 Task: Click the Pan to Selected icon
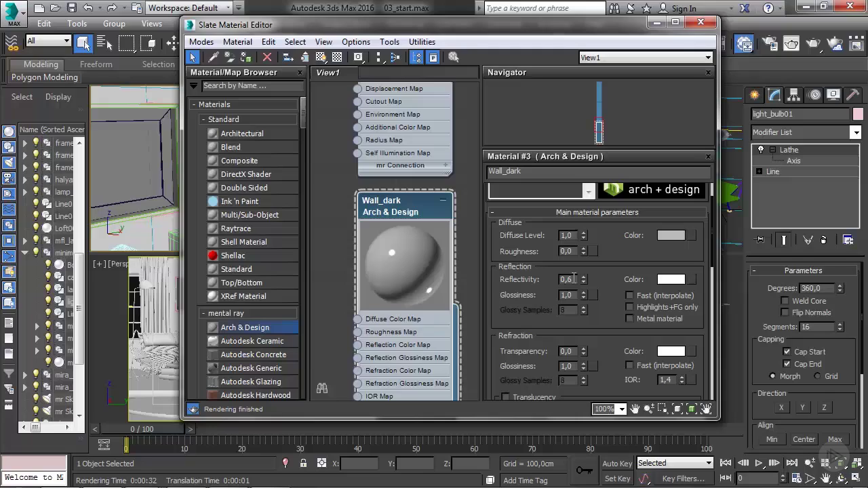click(706, 409)
